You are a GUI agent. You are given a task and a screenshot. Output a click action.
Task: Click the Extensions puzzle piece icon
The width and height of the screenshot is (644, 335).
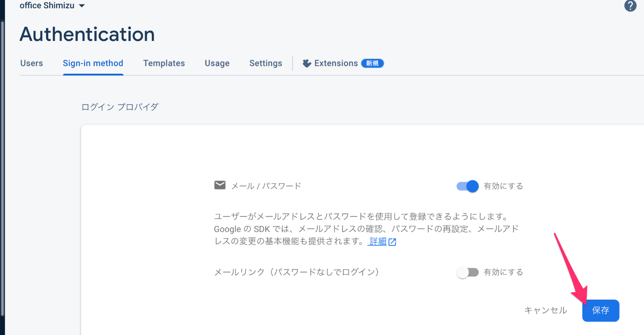[x=307, y=64]
